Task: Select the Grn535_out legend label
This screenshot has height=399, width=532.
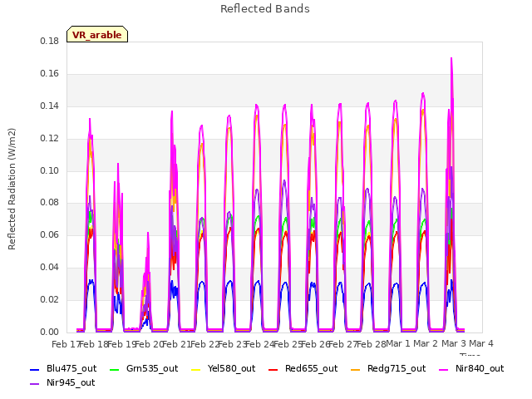Action: (x=152, y=368)
